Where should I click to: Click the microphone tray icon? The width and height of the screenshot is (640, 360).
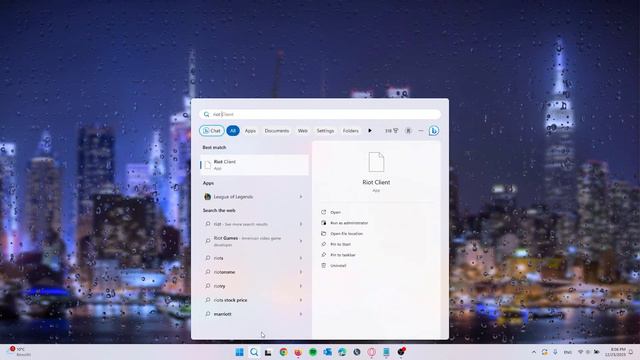click(555, 352)
